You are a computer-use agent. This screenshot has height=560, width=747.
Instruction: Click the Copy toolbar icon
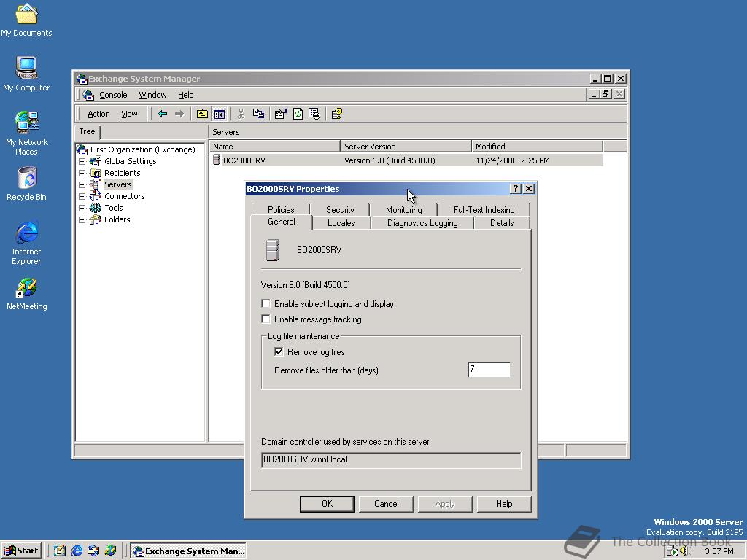258,114
